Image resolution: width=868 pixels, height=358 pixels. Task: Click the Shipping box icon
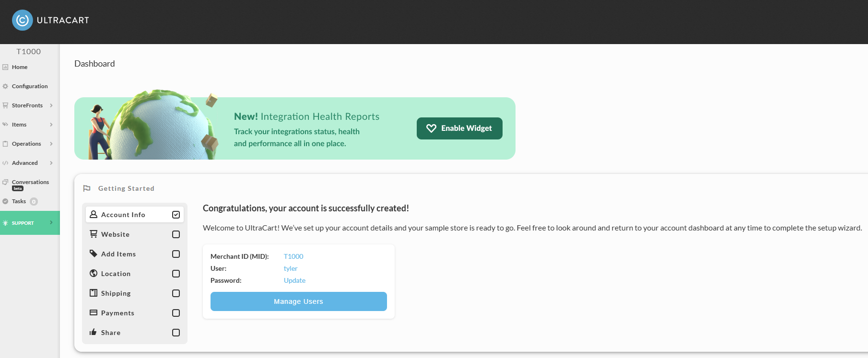coord(94,293)
